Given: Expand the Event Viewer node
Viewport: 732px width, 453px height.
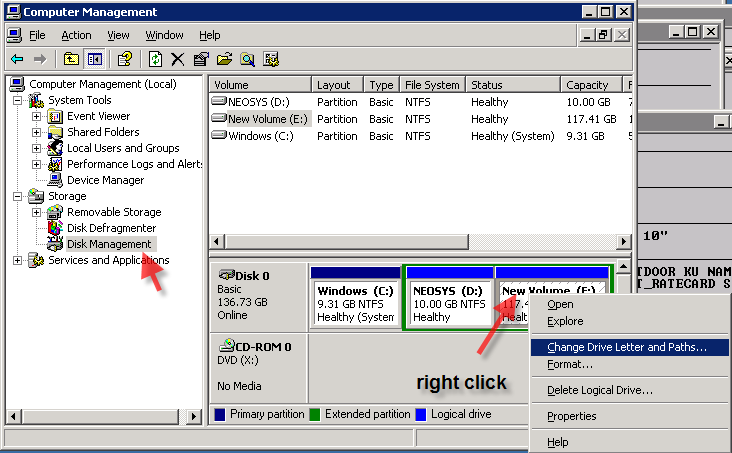Looking at the screenshot, I should tap(36, 116).
